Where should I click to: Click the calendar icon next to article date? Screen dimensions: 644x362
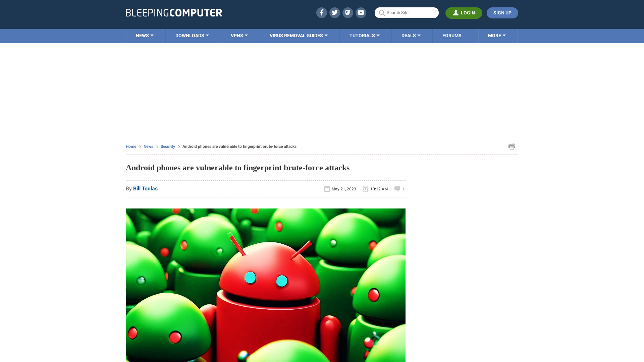[327, 189]
